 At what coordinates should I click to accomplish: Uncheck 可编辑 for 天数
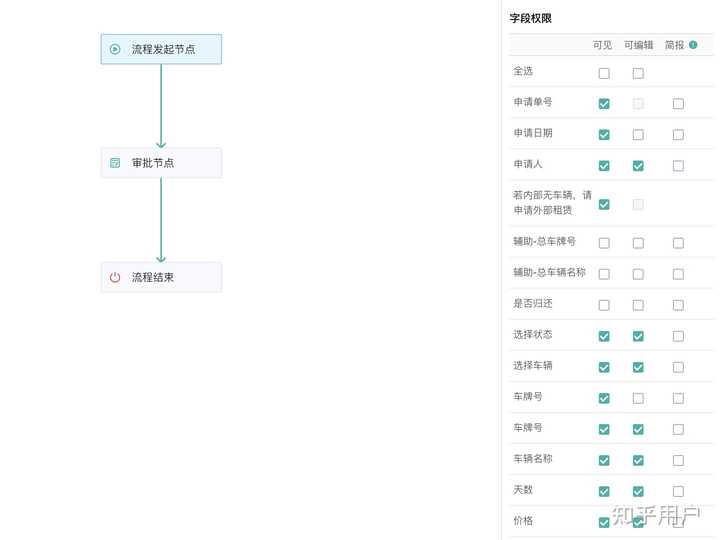click(638, 491)
